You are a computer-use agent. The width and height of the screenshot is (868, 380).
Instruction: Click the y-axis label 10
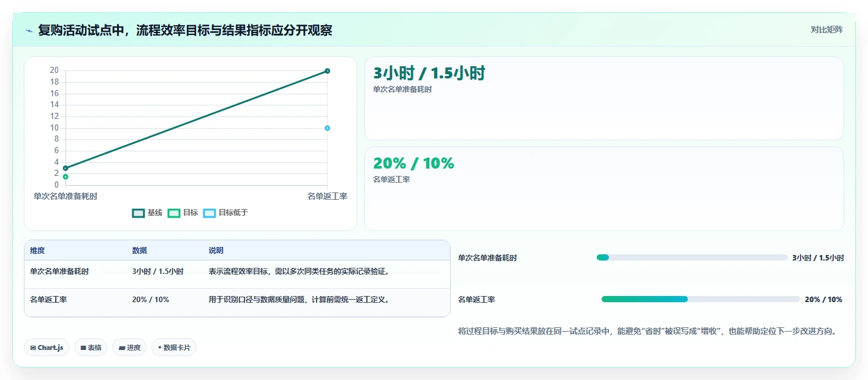[x=55, y=127]
